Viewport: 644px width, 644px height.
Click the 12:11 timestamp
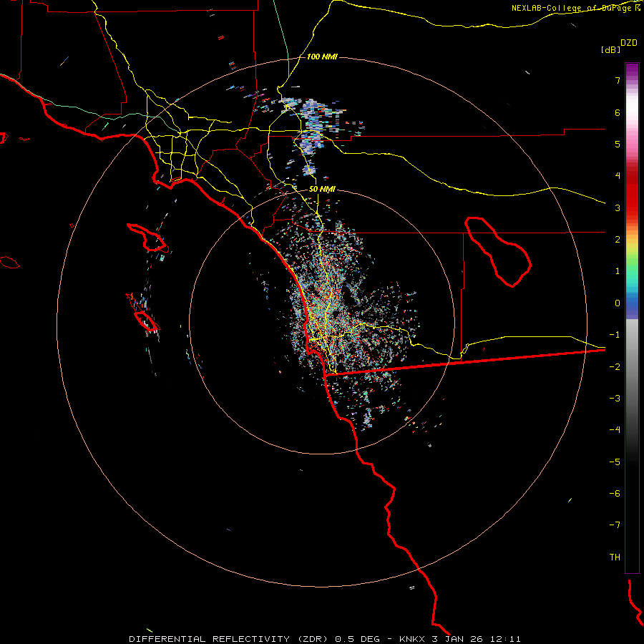pos(506,639)
